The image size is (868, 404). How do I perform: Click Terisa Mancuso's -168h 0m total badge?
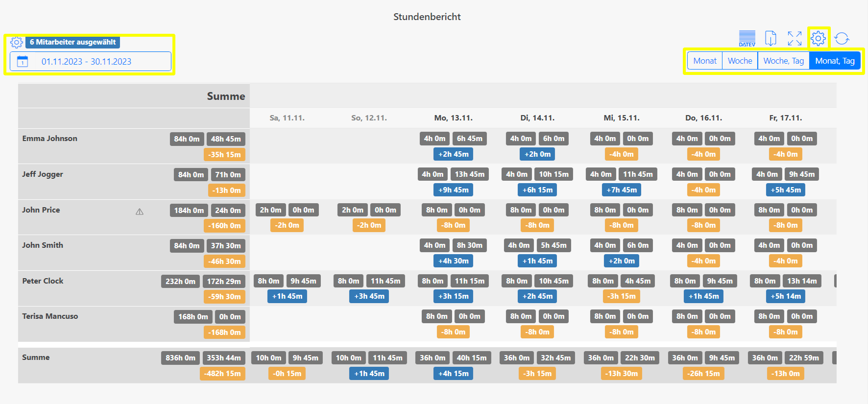(225, 333)
